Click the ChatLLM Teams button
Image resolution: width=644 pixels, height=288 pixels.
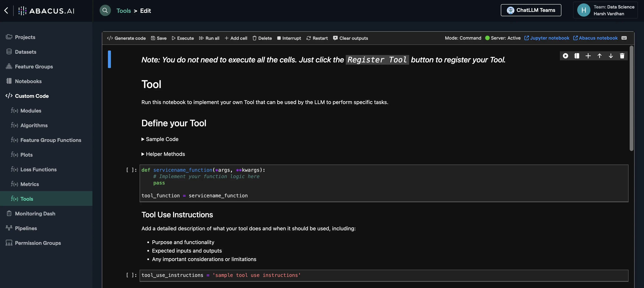(x=531, y=10)
